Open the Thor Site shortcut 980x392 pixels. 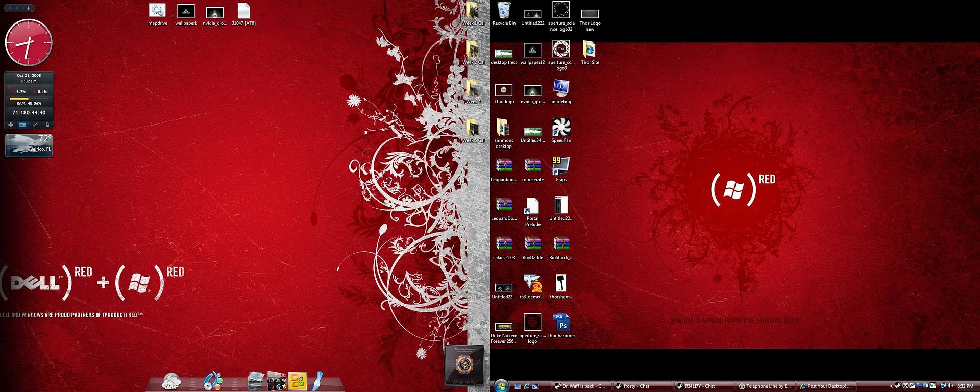(590, 53)
